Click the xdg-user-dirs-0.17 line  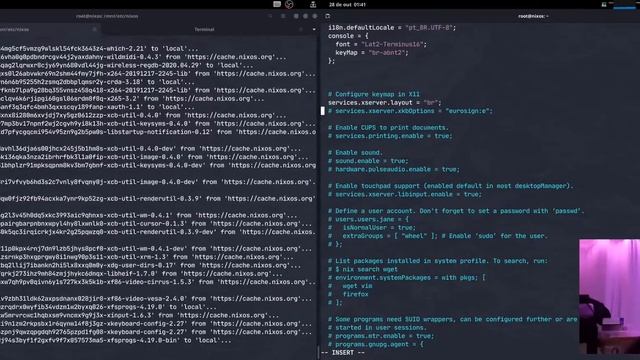(x=151, y=265)
